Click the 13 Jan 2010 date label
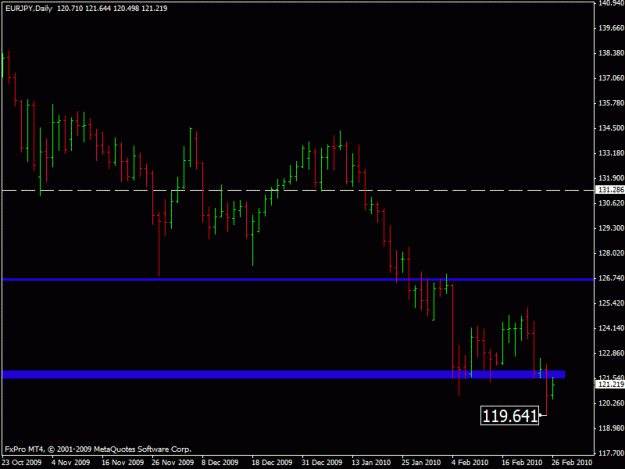 pos(371,462)
